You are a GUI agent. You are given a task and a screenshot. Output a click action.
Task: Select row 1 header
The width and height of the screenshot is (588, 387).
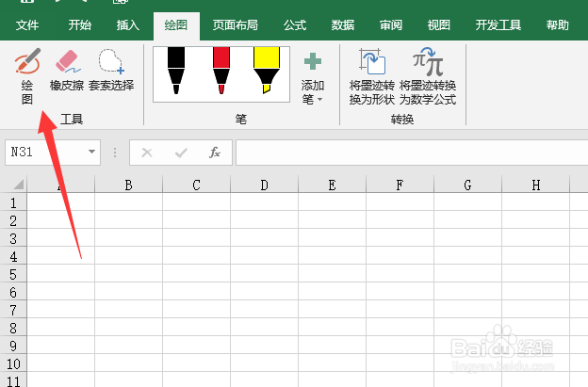(x=13, y=202)
